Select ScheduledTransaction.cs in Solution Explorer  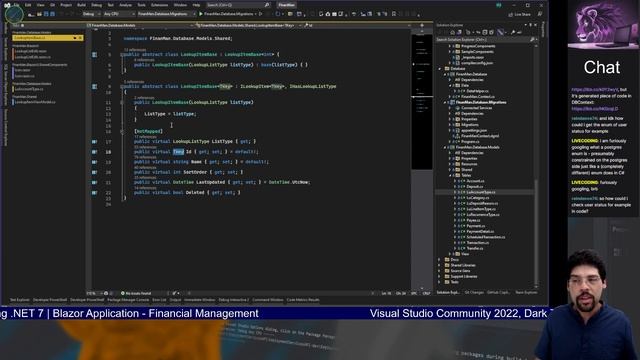pos(485,237)
